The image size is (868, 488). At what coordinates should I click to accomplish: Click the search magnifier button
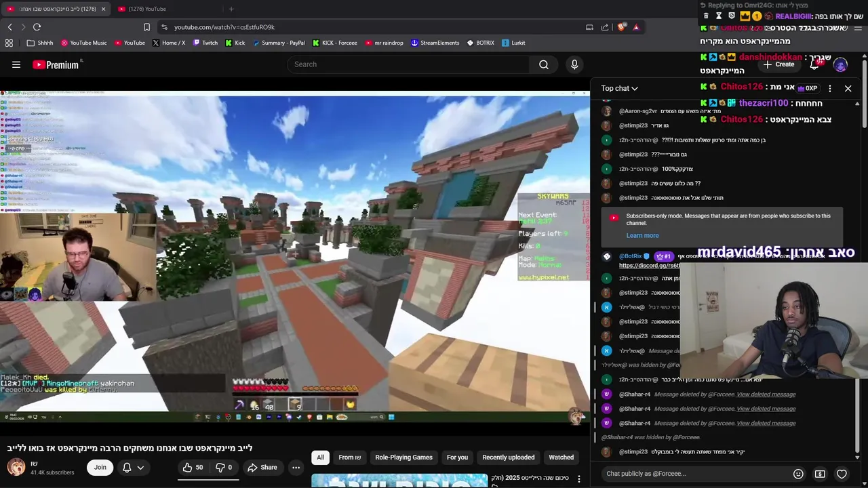tap(544, 64)
